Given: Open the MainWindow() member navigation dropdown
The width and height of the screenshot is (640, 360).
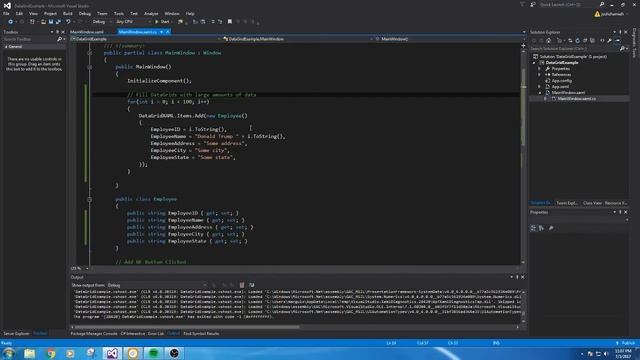Looking at the screenshot, I should 449,39.
